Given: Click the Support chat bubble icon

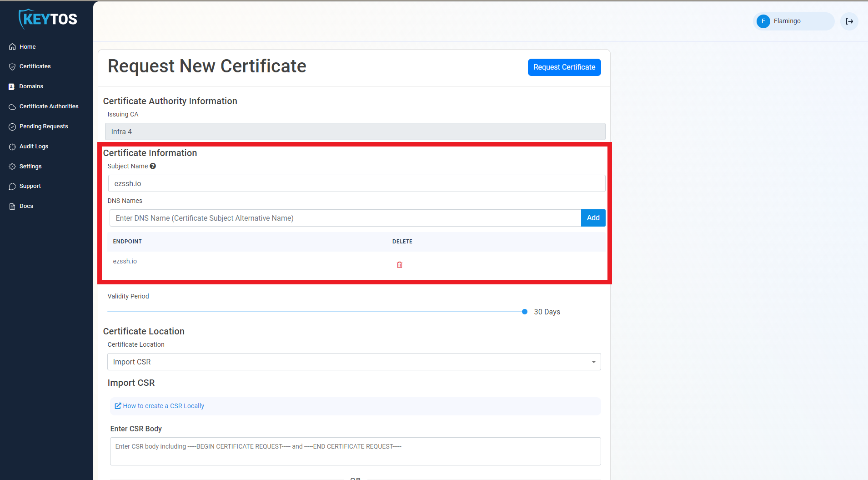Looking at the screenshot, I should point(12,186).
